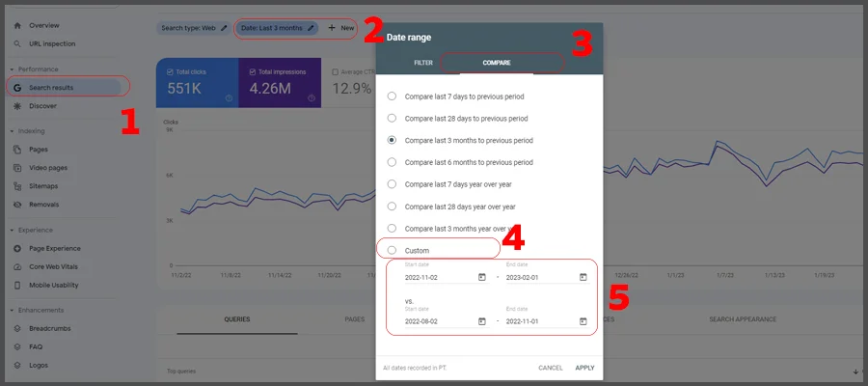Open the Overview home icon

tap(17, 24)
